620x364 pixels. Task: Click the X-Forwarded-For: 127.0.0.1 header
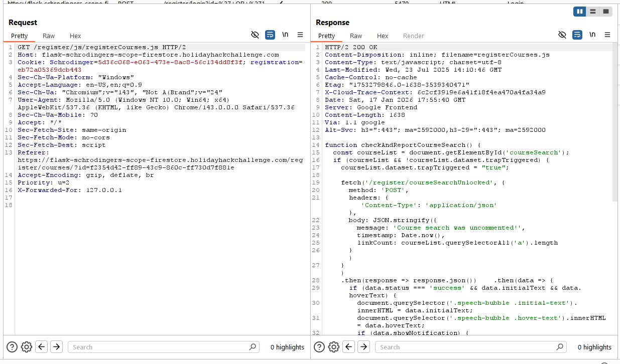(70, 190)
